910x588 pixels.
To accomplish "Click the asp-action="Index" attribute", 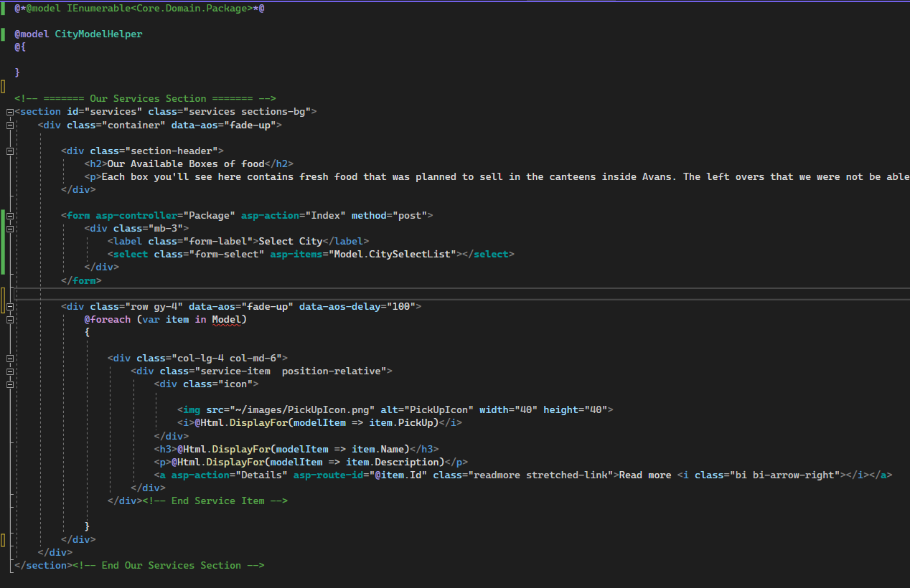I will 293,215.
